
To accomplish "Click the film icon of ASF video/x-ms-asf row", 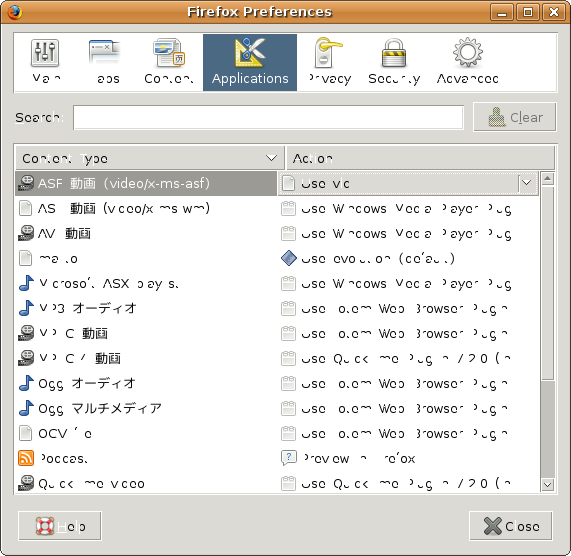I will pyautogui.click(x=26, y=183).
